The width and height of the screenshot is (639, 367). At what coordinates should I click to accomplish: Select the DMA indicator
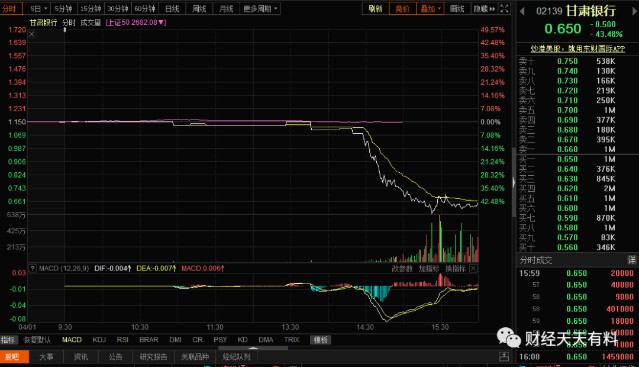(x=266, y=340)
